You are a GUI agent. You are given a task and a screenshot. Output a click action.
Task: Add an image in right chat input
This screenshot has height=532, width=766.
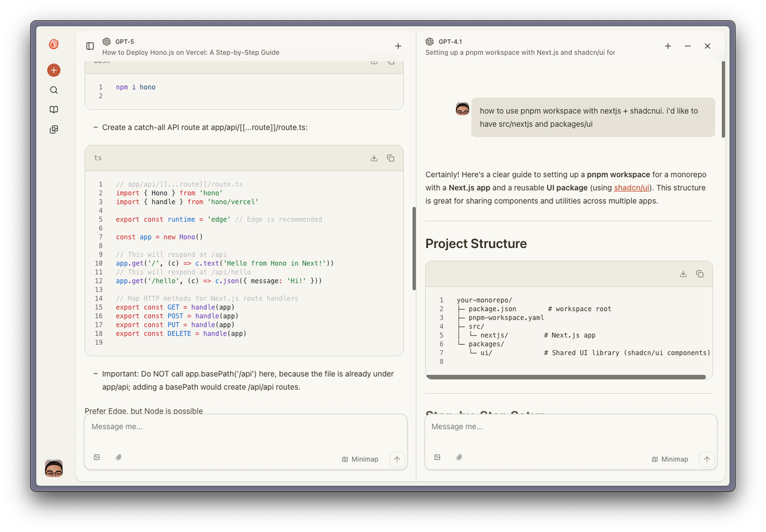(437, 457)
